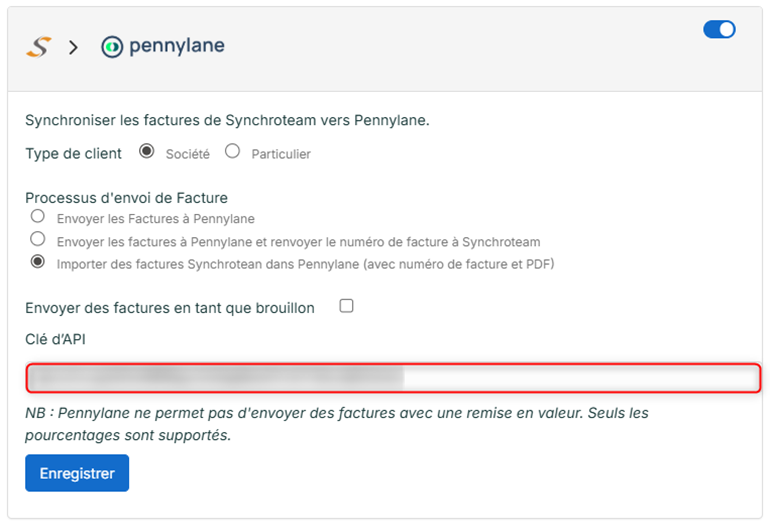Click into the Clé d'API input field
The width and height of the screenshot is (770, 526).
click(393, 378)
